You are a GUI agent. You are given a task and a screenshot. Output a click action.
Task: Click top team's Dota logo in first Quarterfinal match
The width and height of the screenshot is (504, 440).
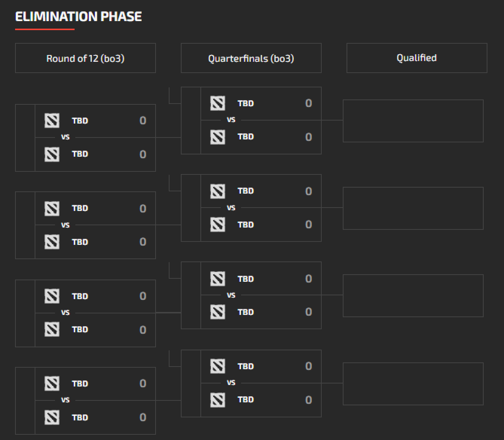(x=218, y=103)
